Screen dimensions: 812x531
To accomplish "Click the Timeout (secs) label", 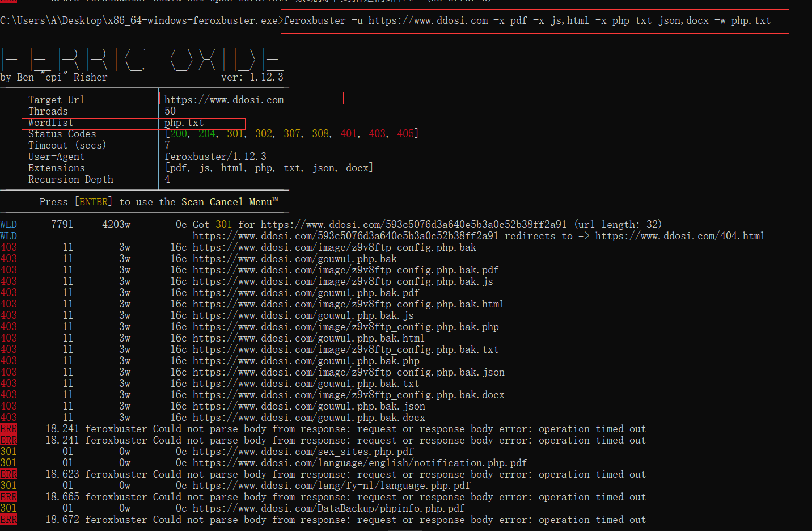I will 67,145.
